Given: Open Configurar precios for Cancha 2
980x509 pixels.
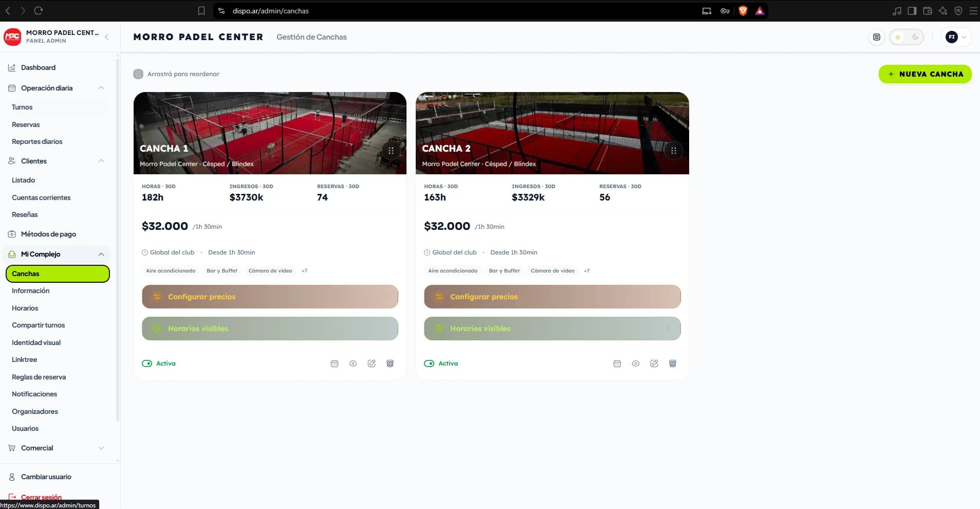Looking at the screenshot, I should click(x=552, y=297).
